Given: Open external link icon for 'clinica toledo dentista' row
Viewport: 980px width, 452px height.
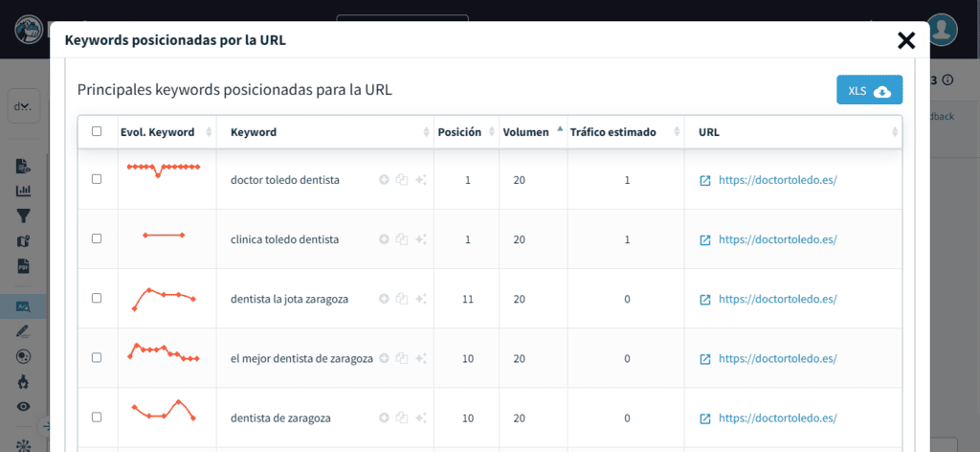Looking at the screenshot, I should (705, 239).
